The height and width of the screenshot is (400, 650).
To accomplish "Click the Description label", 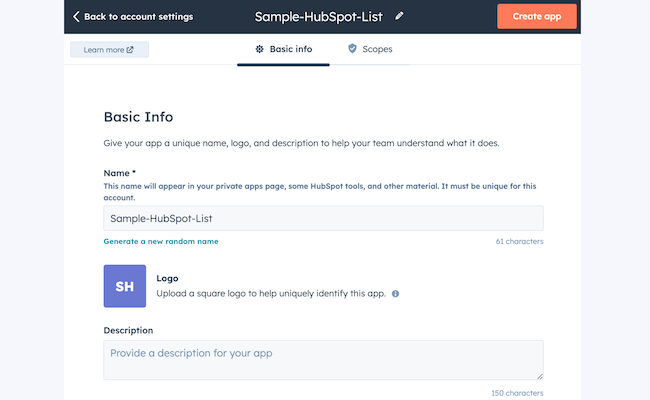I will pyautogui.click(x=128, y=330).
